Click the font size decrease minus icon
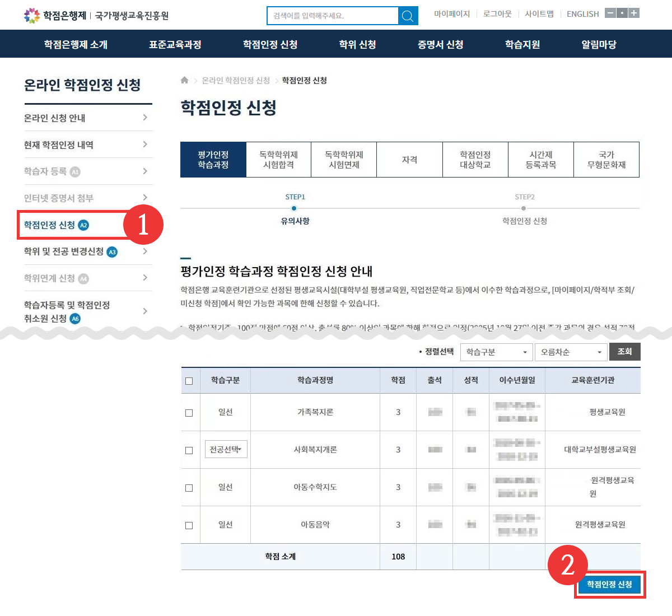Screen dimensions: 672x616 coord(610,13)
